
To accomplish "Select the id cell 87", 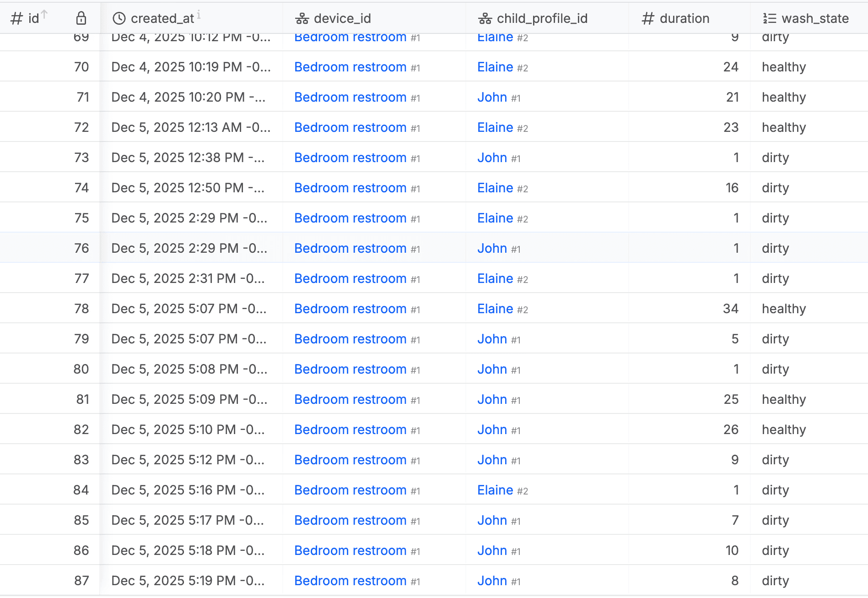I will [x=50, y=581].
